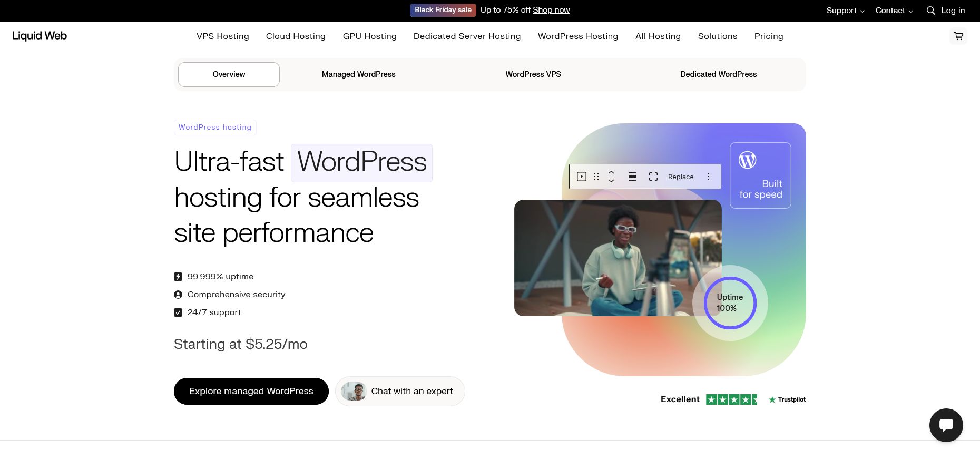Open the GPU Hosting menu
Viewport: 980px width, 459px height.
click(x=370, y=36)
